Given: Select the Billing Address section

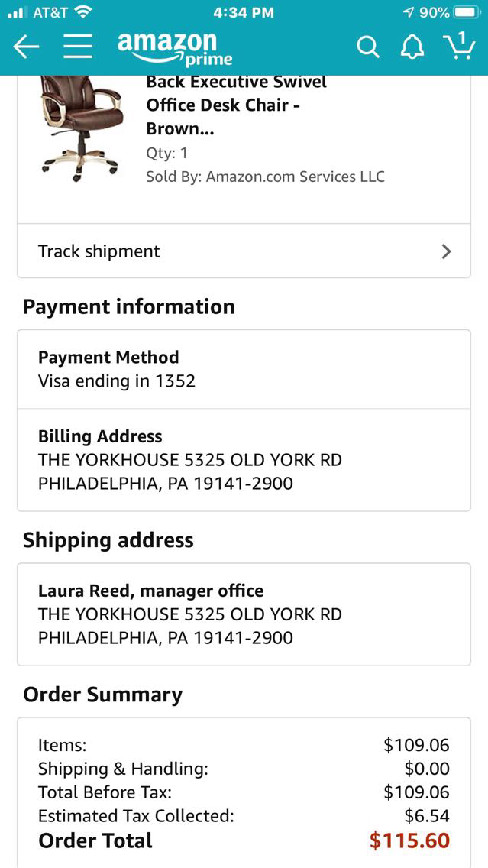Looking at the screenshot, I should point(244,460).
